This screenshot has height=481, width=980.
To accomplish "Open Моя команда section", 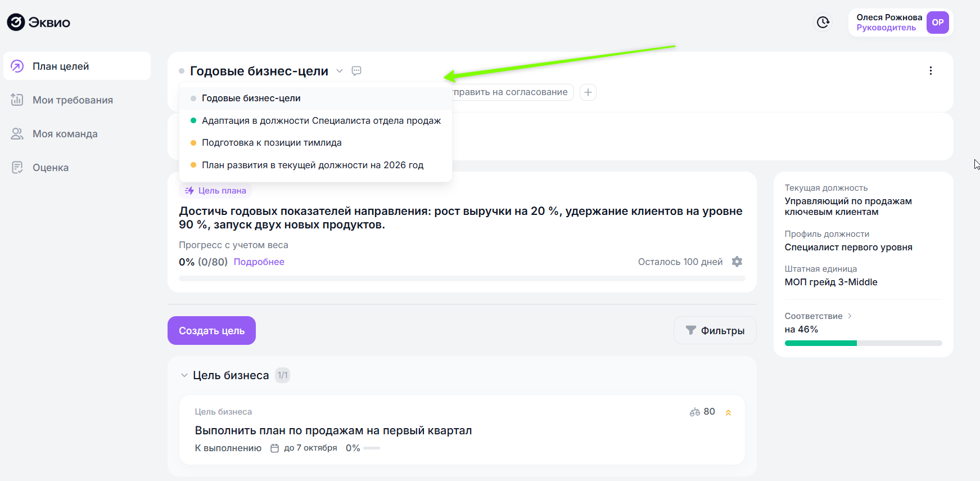I will [77, 134].
